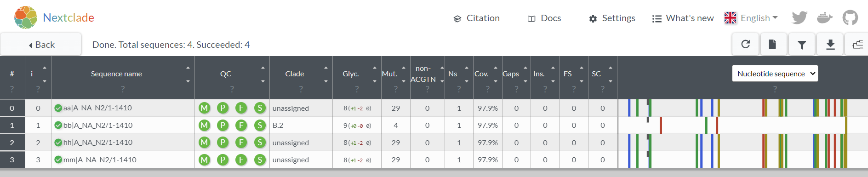
Task: Open the new run document icon
Action: 772,44
